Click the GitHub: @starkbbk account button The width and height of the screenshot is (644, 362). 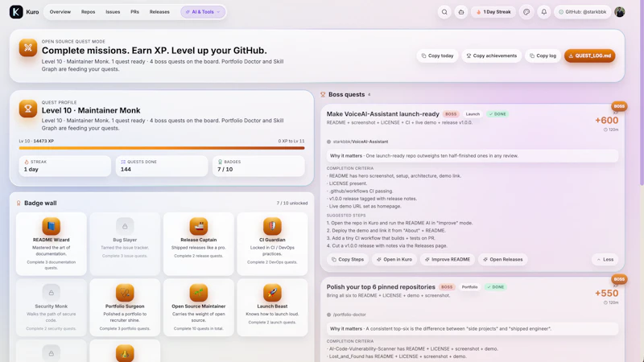coord(582,12)
